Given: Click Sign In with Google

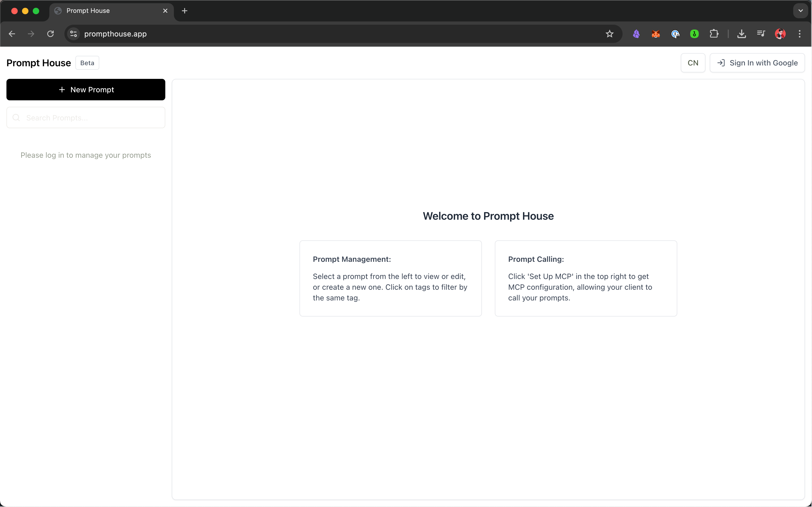Looking at the screenshot, I should [x=757, y=63].
